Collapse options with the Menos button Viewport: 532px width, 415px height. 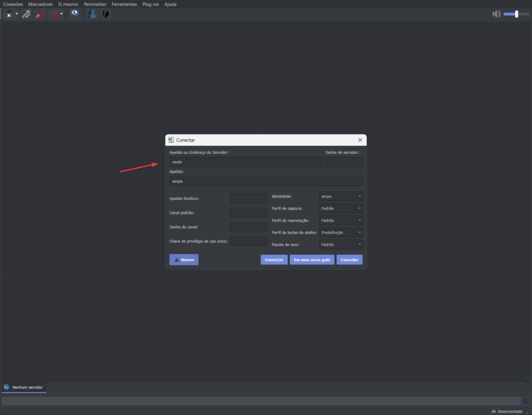(183, 260)
